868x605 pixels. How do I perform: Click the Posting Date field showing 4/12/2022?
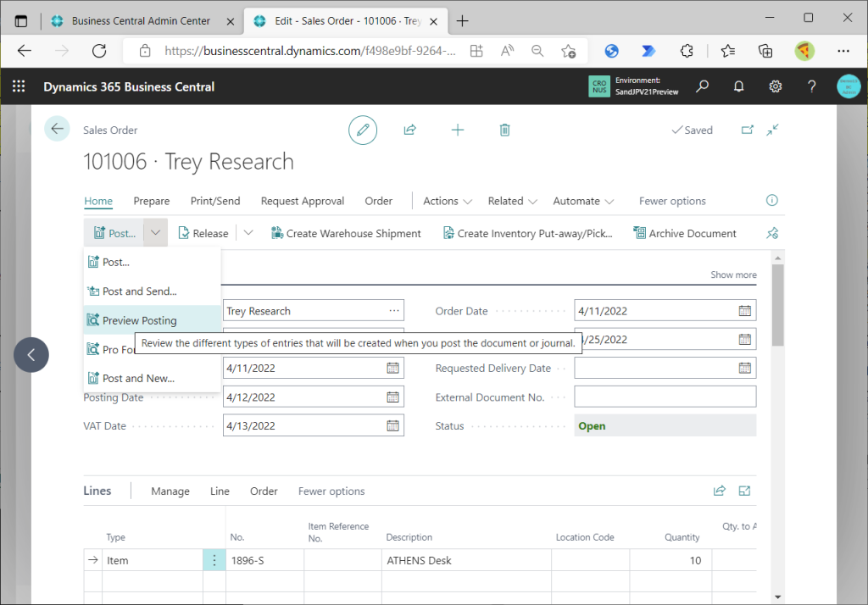(314, 397)
